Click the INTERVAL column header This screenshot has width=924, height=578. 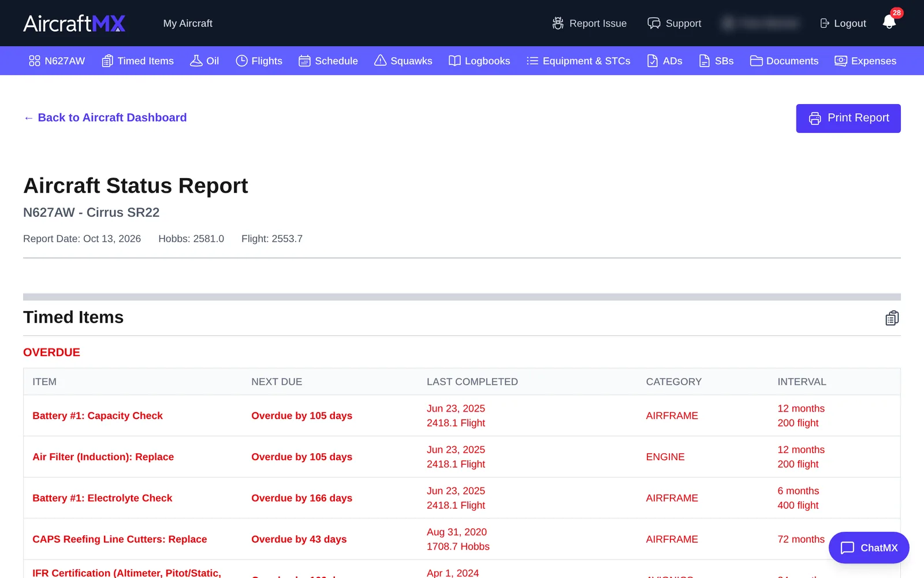[802, 381]
